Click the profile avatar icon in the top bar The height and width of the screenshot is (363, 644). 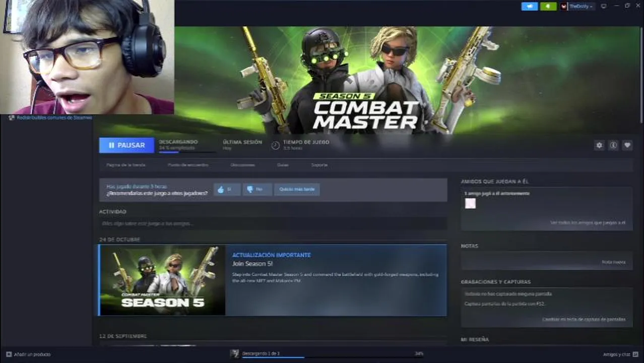[564, 7]
